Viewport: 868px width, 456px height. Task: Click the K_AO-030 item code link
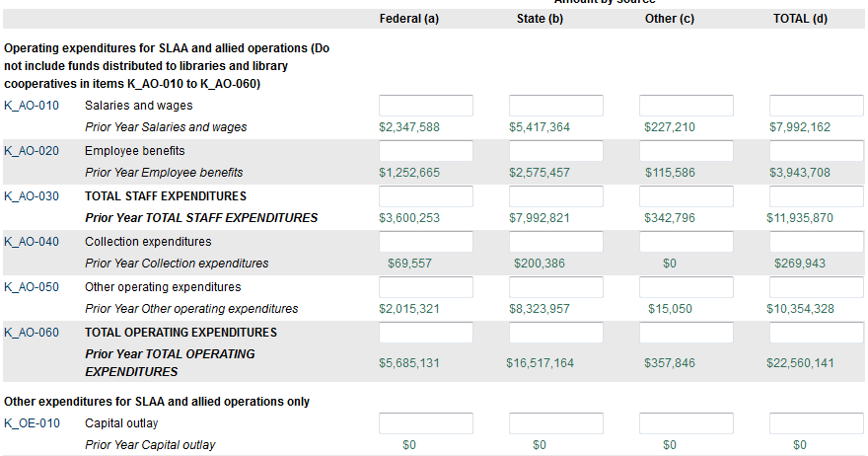coord(33,196)
